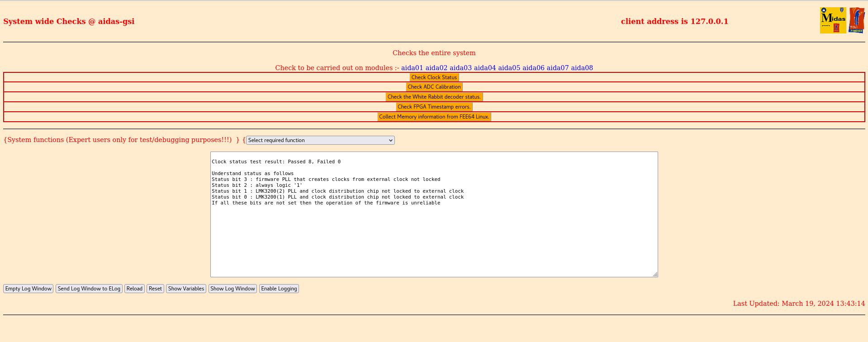Image resolution: width=868 pixels, height=342 pixels.
Task: Run Check FPGA Timestamp errors
Action: click(x=434, y=107)
